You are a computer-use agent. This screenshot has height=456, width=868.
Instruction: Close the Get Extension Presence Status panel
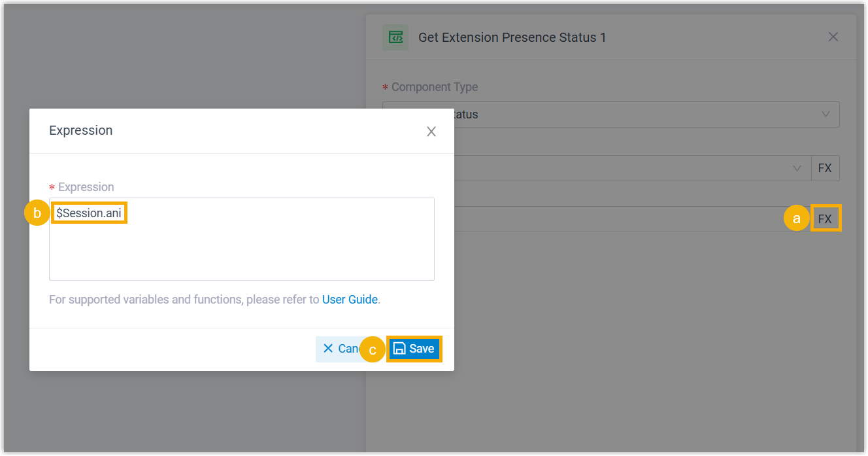pyautogui.click(x=833, y=37)
